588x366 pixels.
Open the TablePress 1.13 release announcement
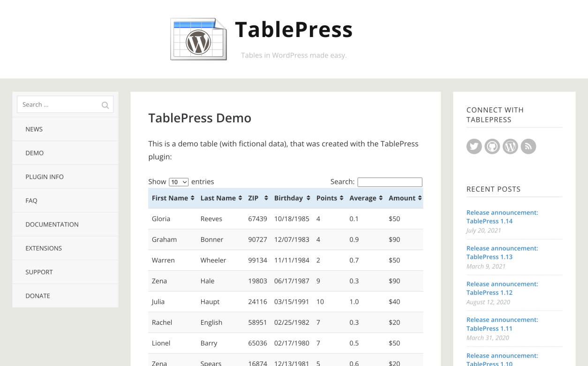pos(502,252)
